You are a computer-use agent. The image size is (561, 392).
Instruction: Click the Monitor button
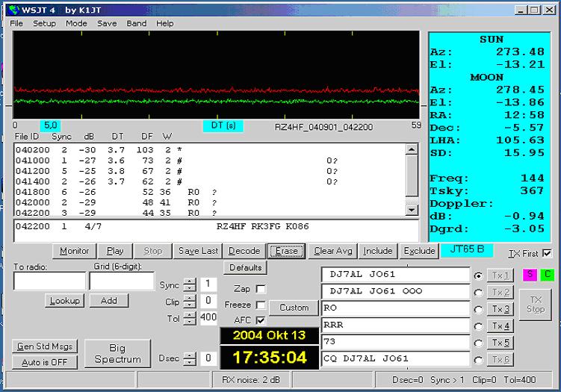[x=75, y=251]
